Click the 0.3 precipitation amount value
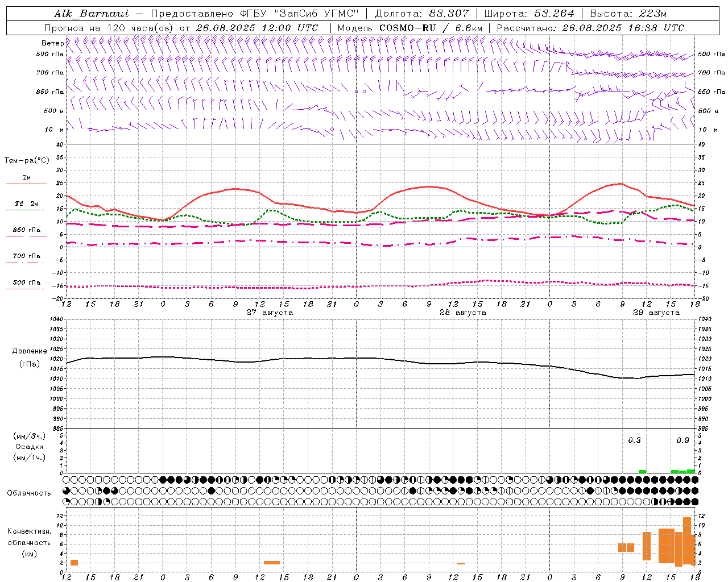This screenshot has height=582, width=728. (634, 440)
